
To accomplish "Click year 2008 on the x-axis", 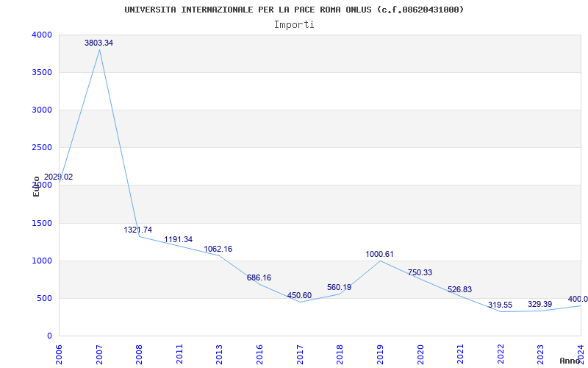I will 140,354.
